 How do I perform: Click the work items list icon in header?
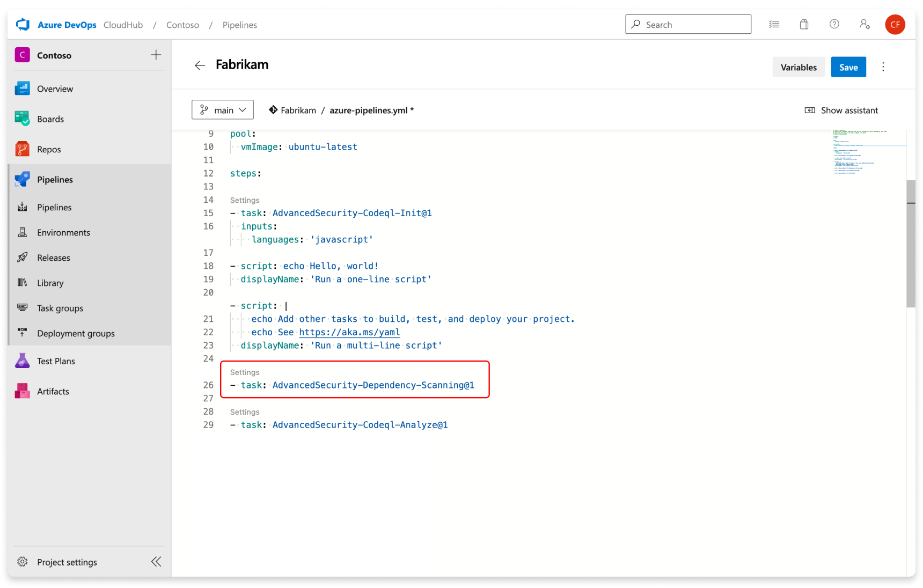(774, 24)
